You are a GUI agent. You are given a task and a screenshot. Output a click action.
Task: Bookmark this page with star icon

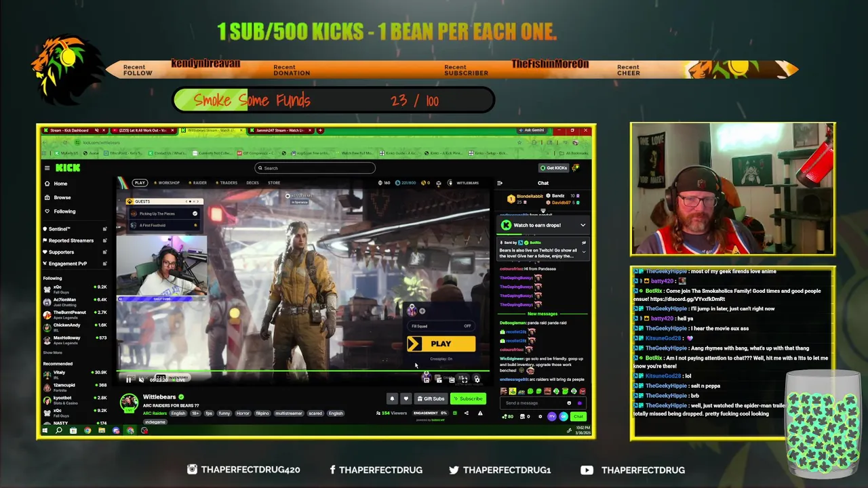(x=519, y=142)
